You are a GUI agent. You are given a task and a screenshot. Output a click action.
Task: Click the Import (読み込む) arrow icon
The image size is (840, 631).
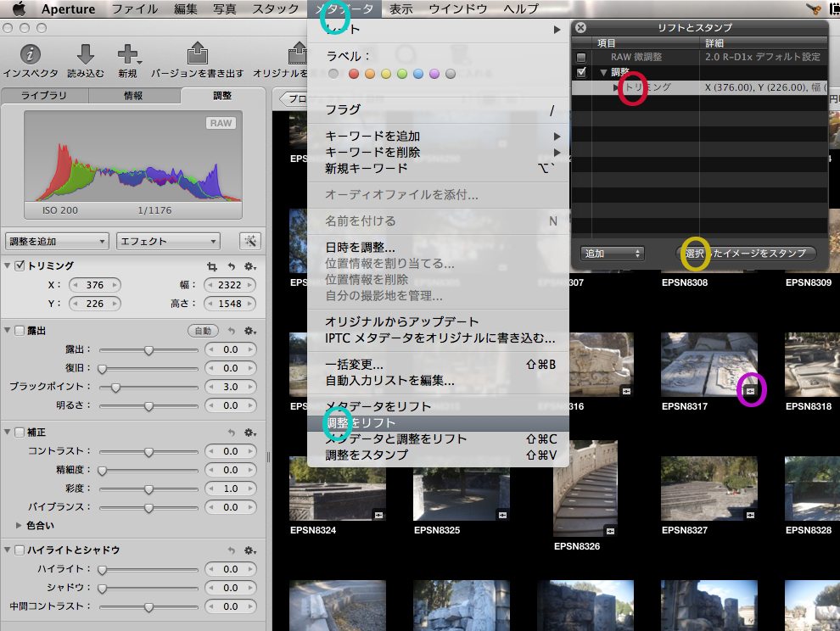tap(86, 55)
